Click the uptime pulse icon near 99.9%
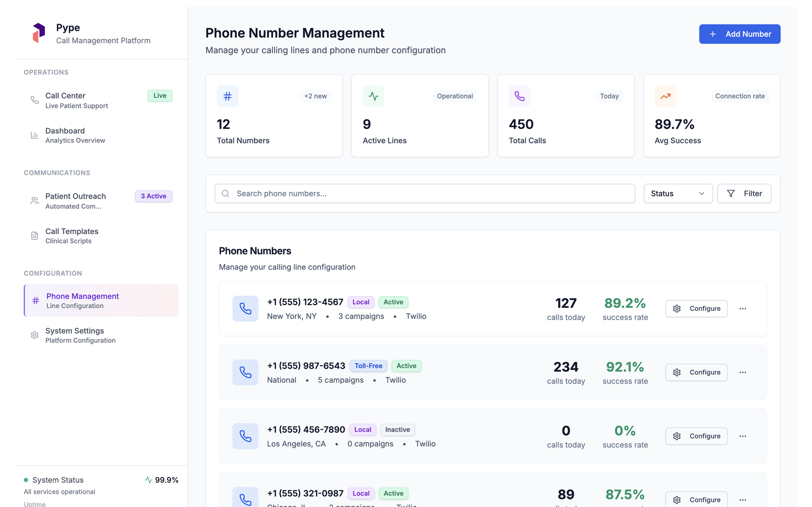The image size is (812, 507). pyautogui.click(x=148, y=480)
